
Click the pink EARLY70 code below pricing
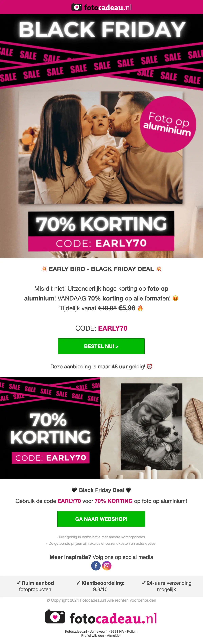click(113, 328)
